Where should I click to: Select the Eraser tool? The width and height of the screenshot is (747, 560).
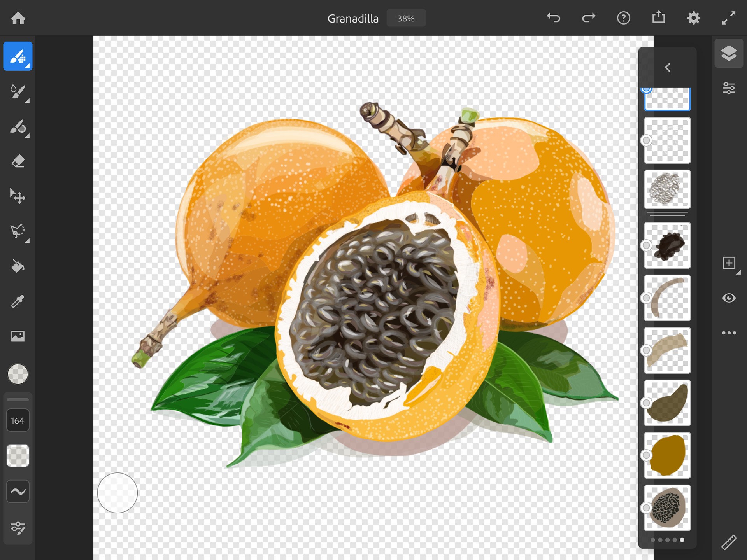tap(18, 161)
